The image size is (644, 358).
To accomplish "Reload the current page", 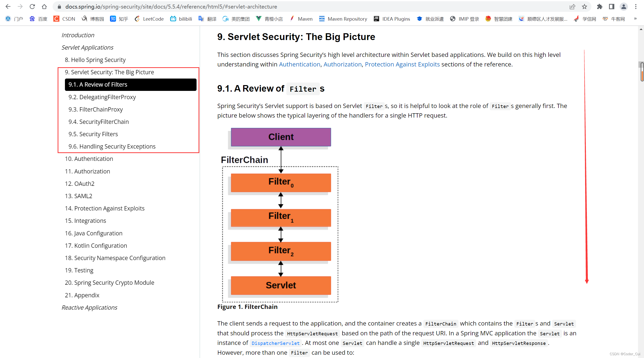I will (x=32, y=7).
